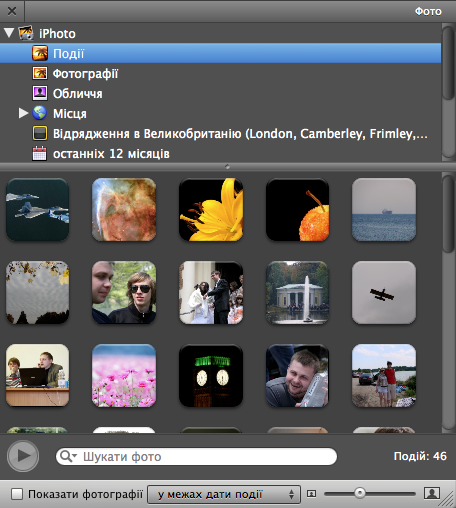This screenshot has width=456, height=508.
Task: Click the thumbnail size slider knob
Action: 360,493
